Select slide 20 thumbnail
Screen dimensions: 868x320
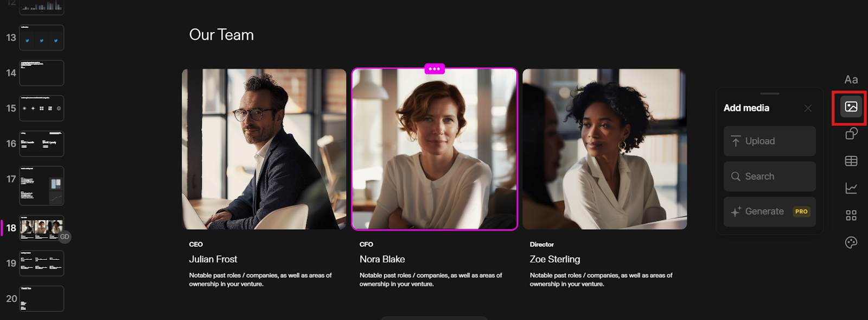(42, 299)
